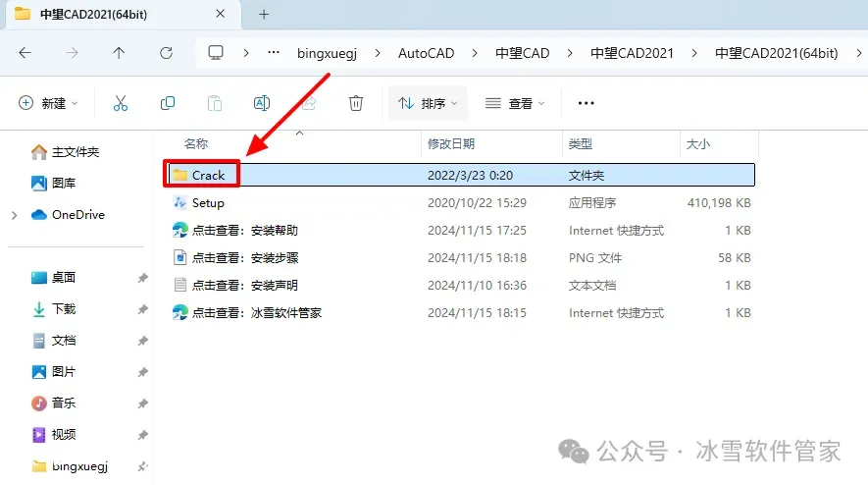Screen dimensions: 868x485
Task: Open the 新建 (New) dropdown
Action: pos(48,103)
